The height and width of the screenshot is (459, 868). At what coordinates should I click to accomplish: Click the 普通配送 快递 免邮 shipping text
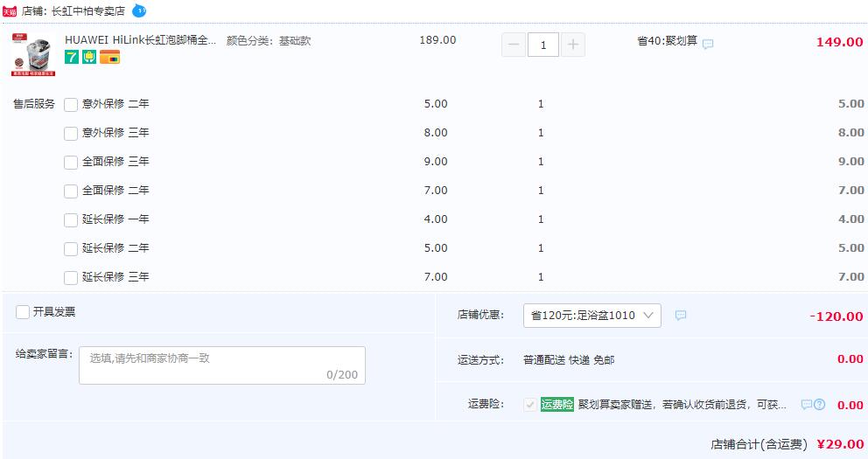pos(569,360)
